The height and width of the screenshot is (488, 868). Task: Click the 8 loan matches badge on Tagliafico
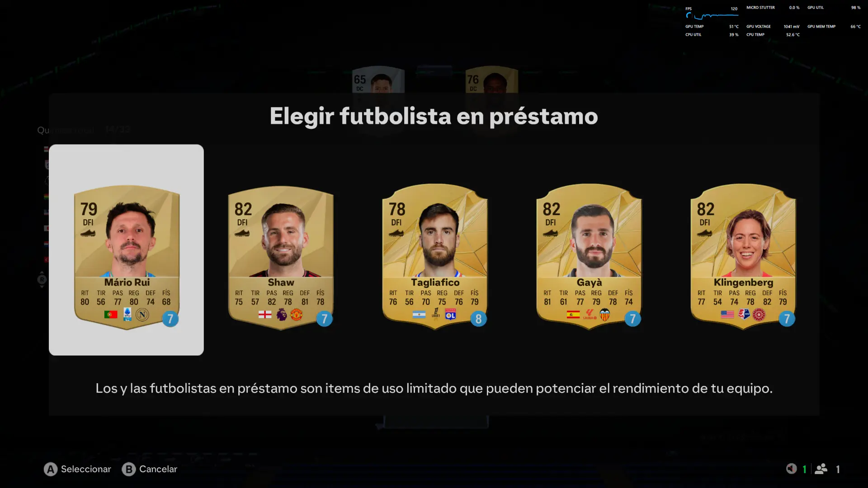pyautogui.click(x=478, y=319)
